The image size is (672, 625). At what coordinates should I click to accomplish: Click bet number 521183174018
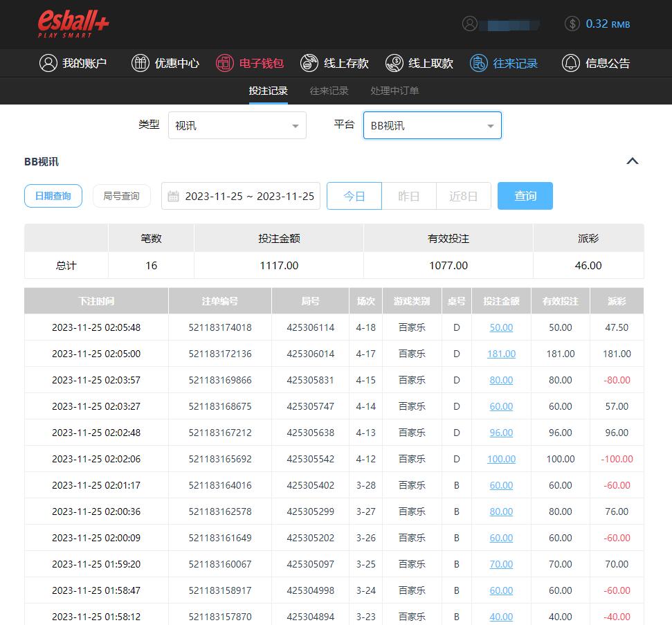click(x=220, y=327)
